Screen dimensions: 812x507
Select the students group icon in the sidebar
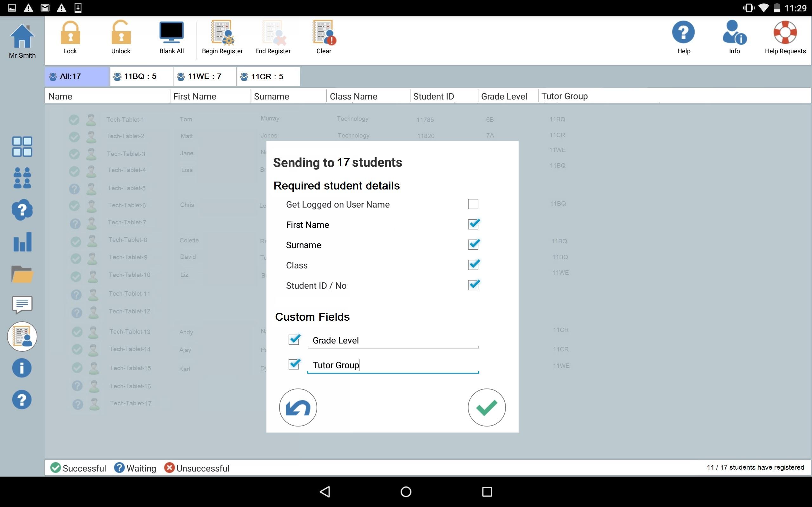click(x=22, y=178)
